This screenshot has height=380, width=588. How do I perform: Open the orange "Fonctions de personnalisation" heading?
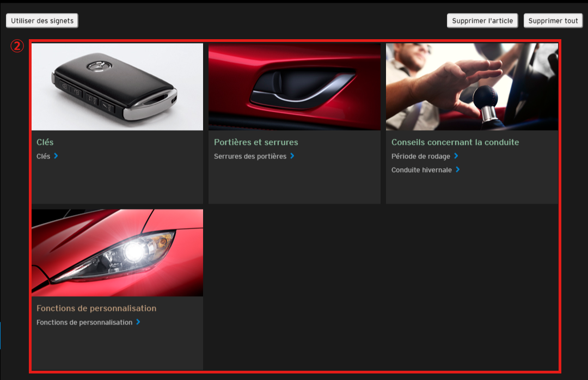point(96,308)
